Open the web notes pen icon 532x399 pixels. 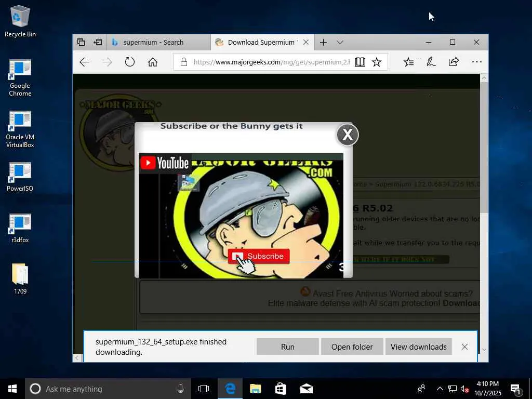click(431, 62)
